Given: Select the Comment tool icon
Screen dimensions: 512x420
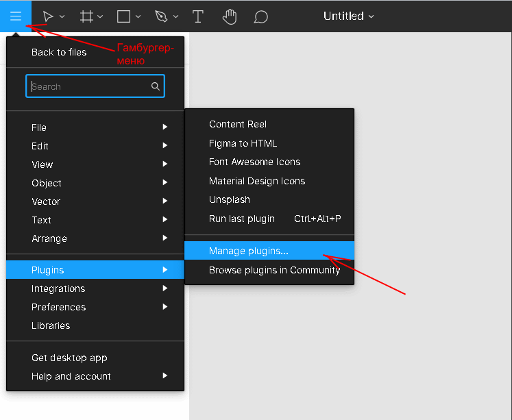Looking at the screenshot, I should coord(261,16).
